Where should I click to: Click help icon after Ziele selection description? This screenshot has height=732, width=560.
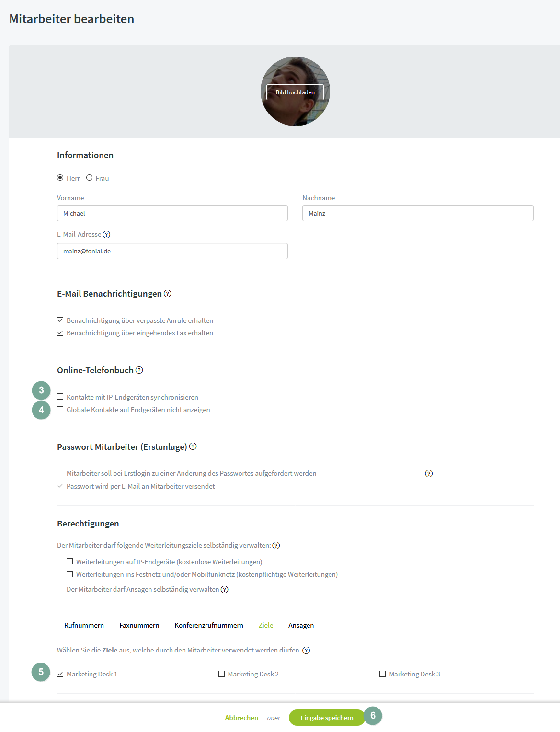click(306, 651)
